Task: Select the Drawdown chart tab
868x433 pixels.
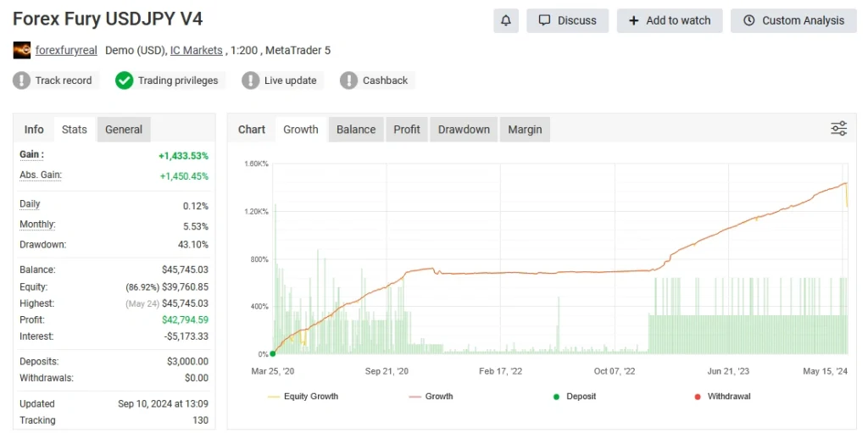Action: click(464, 130)
